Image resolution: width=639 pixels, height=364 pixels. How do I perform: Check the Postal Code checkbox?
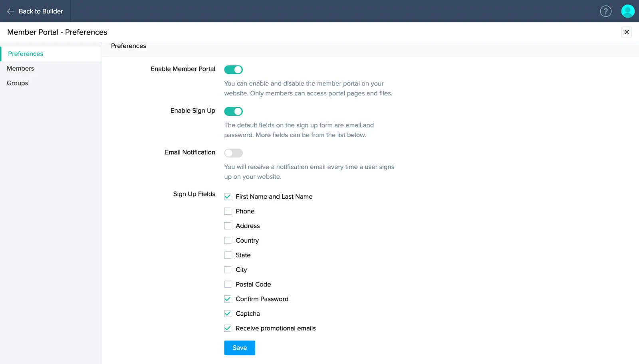click(x=228, y=284)
